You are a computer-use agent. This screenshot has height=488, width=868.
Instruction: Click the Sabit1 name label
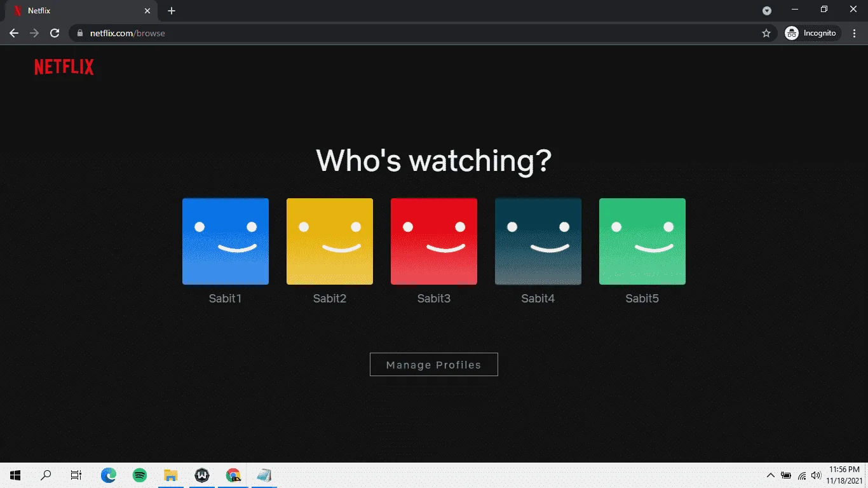tap(226, 299)
